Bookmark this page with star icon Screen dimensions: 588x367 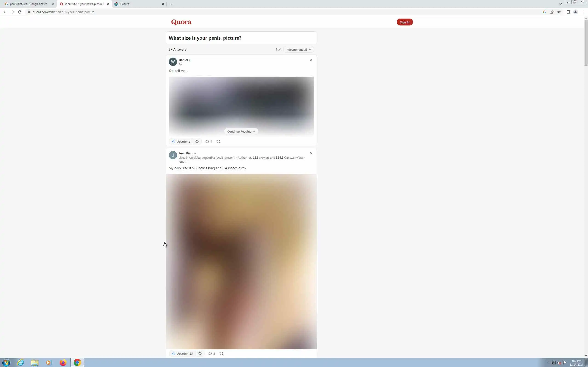559,12
